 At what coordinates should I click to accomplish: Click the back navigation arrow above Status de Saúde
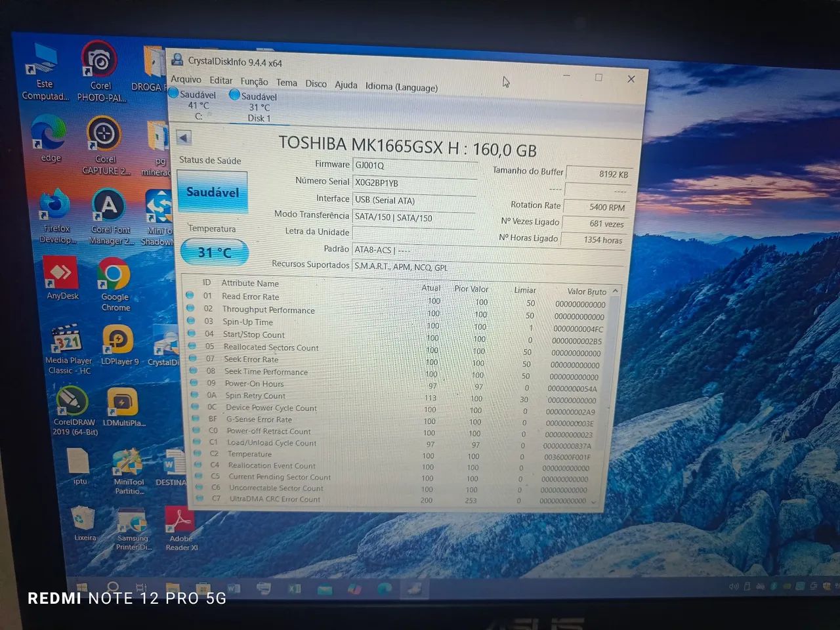pyautogui.click(x=184, y=138)
